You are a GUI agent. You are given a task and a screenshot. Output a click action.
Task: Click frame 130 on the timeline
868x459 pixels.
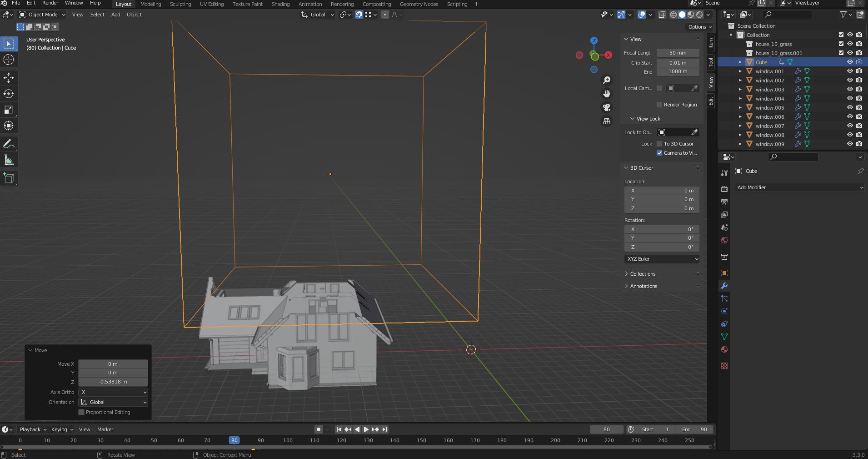pos(368,440)
